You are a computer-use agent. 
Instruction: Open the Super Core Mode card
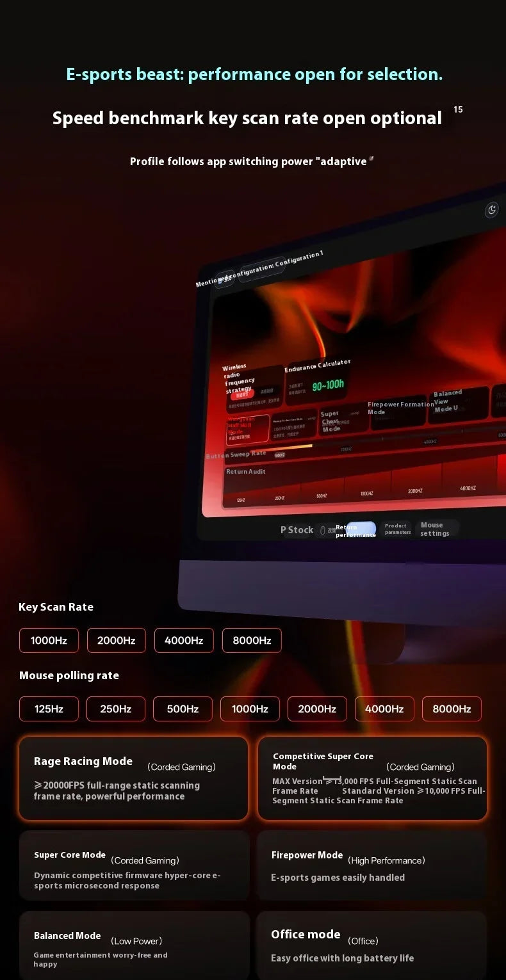(134, 865)
